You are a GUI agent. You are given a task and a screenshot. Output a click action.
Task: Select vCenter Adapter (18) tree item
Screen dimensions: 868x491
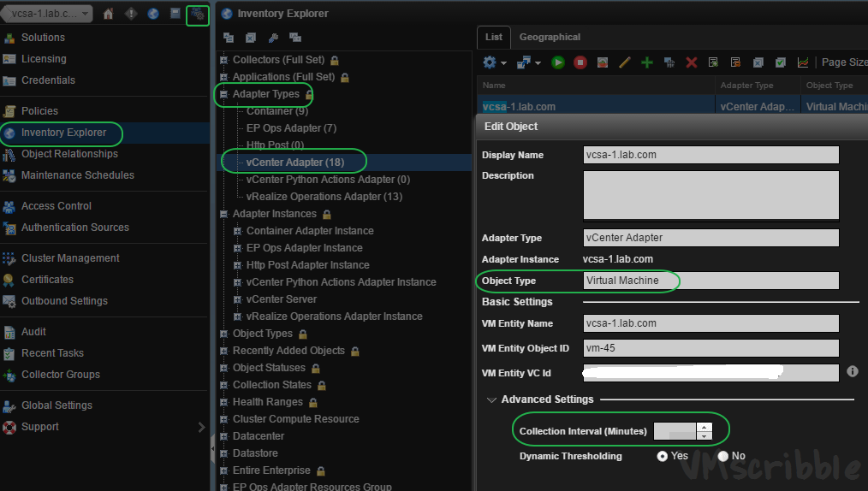coord(295,163)
